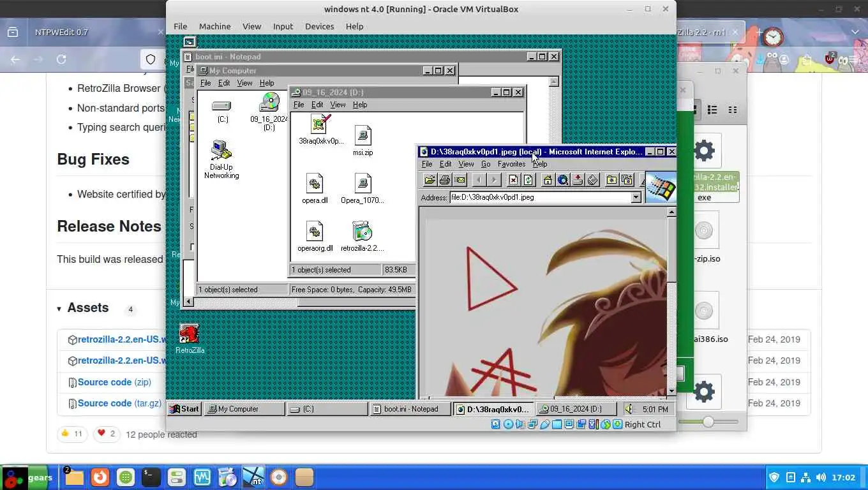868x490 pixels.
Task: Adjust the zoom slider in the file manager
Action: [x=708, y=422]
